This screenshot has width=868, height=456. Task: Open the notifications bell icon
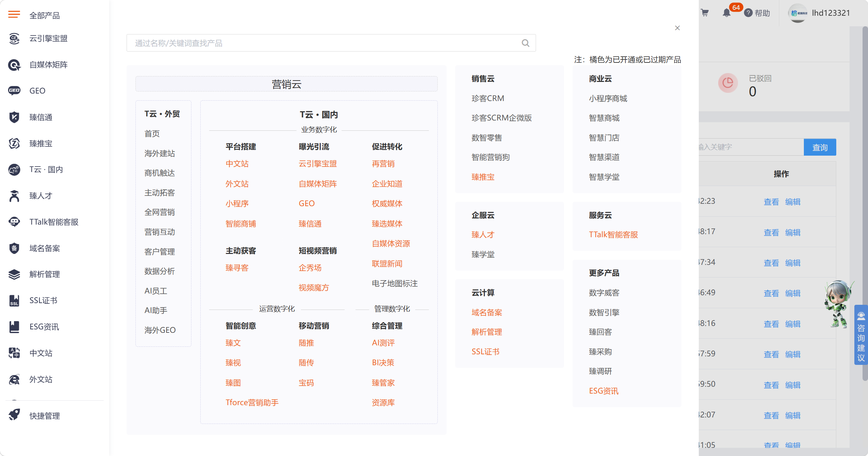tap(726, 13)
